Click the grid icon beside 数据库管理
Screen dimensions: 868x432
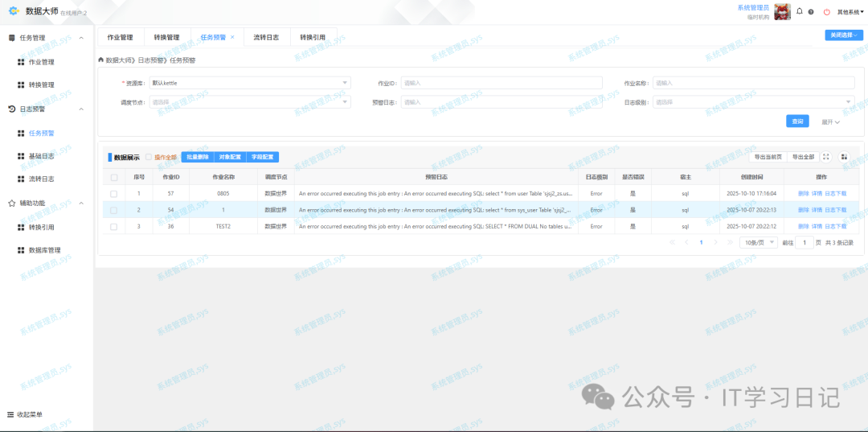click(x=21, y=250)
